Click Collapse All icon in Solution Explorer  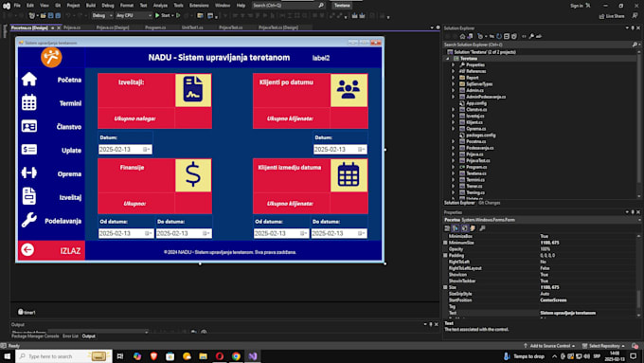pyautogui.click(x=507, y=36)
